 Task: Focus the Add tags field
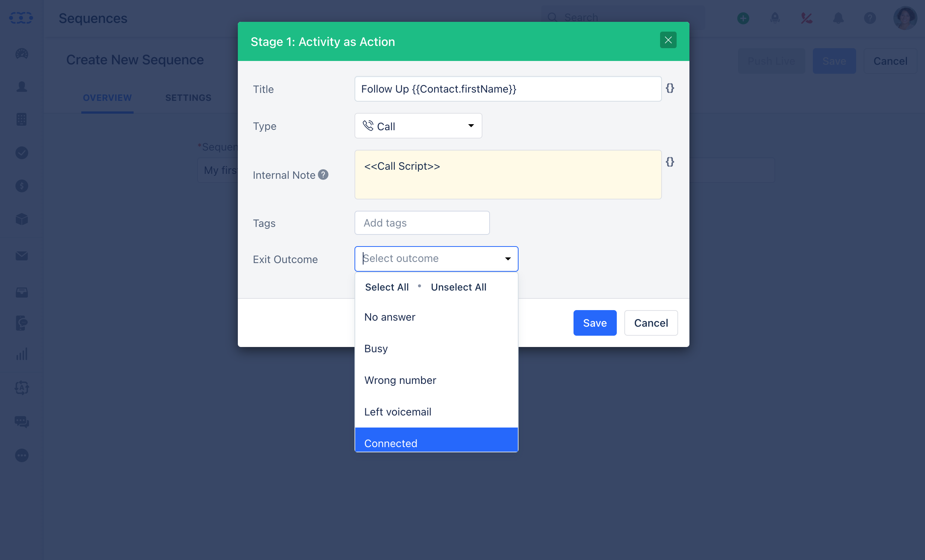tap(422, 223)
